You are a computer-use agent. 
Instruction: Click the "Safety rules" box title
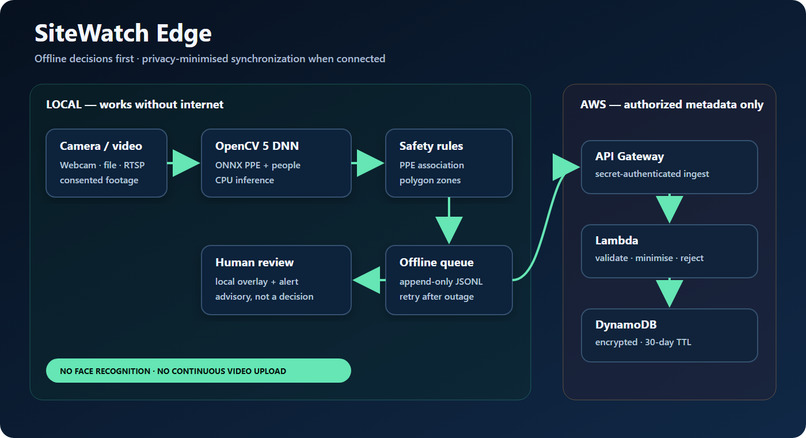[431, 146]
